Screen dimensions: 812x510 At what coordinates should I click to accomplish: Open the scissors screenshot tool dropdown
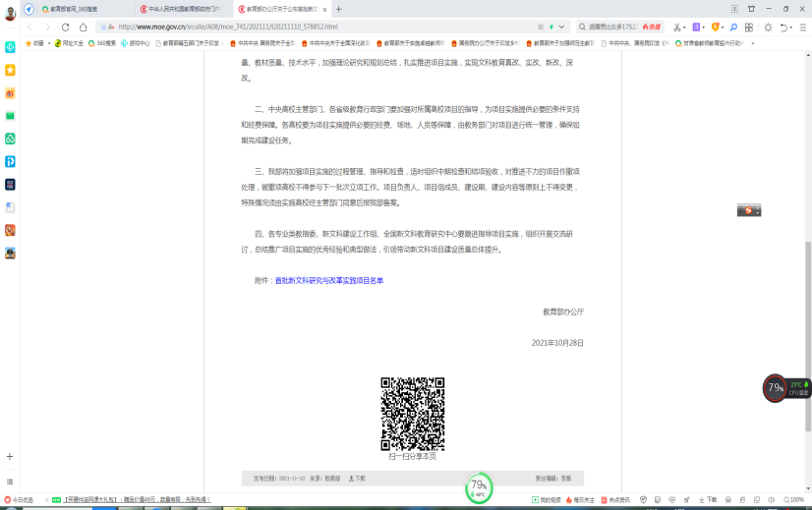tap(686, 28)
